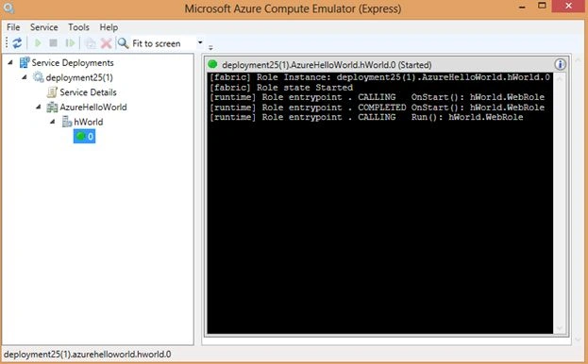Image resolution: width=588 pixels, height=364 pixels.
Task: Select role instance 0 in tree
Action: [x=84, y=137]
